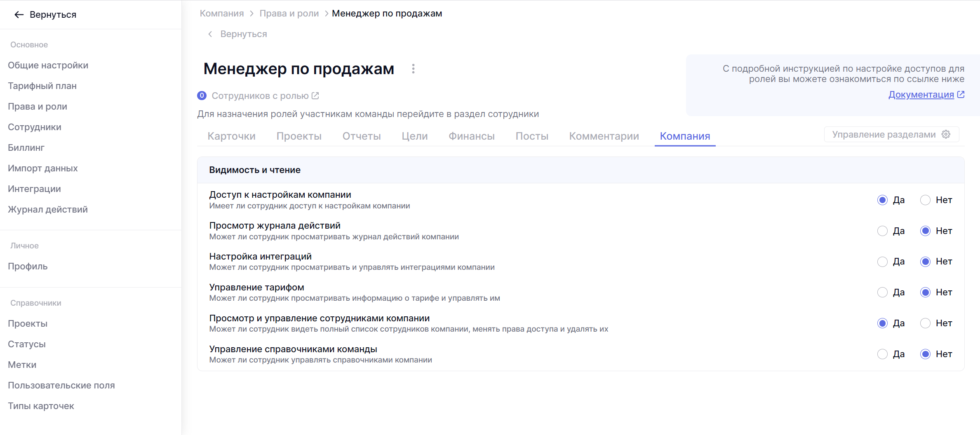Click the Сотрудников с ролью link

pyautogui.click(x=260, y=96)
